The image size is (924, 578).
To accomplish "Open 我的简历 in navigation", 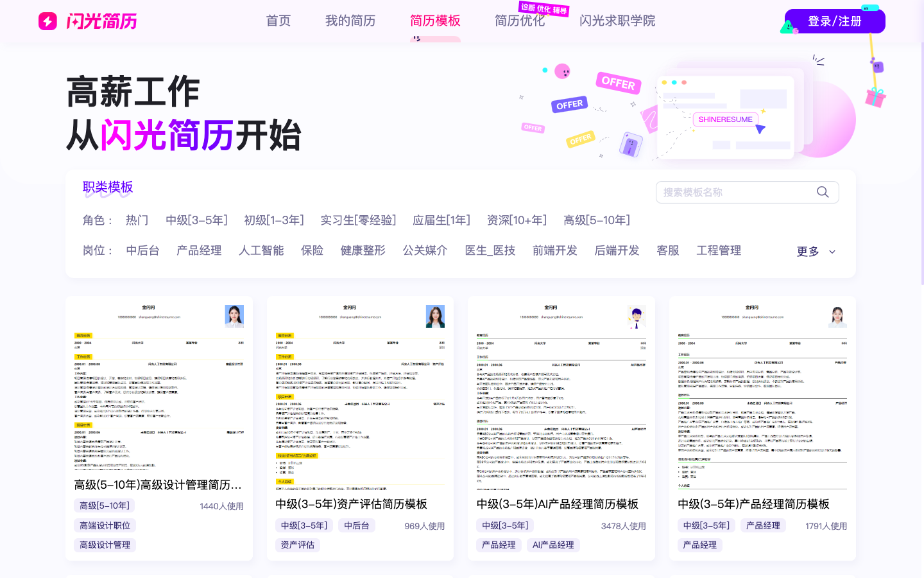I will coord(350,21).
